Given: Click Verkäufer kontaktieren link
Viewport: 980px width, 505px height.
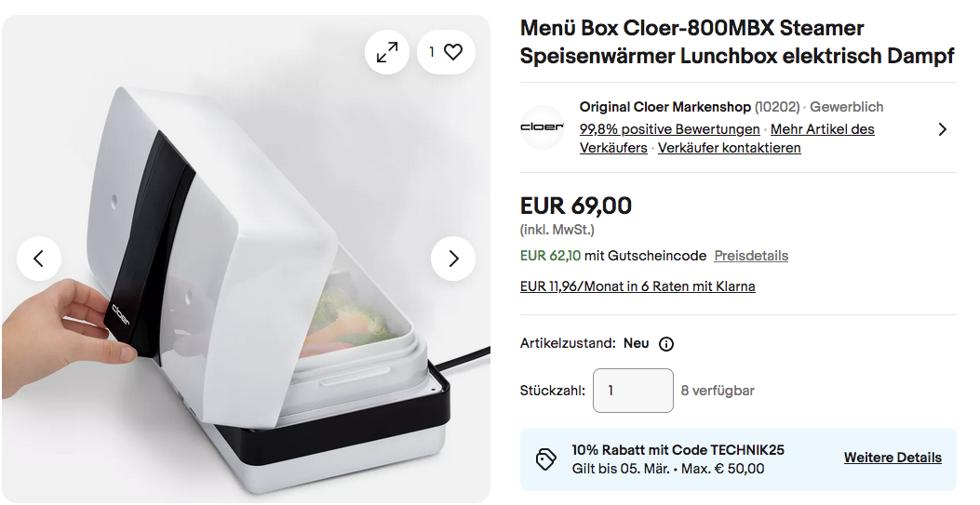Looking at the screenshot, I should click(x=730, y=148).
